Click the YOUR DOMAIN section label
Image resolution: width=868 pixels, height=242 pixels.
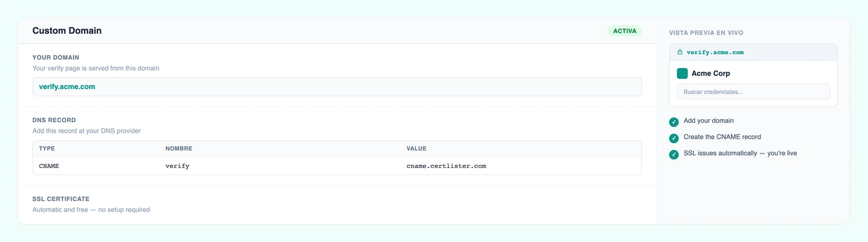pyautogui.click(x=55, y=58)
